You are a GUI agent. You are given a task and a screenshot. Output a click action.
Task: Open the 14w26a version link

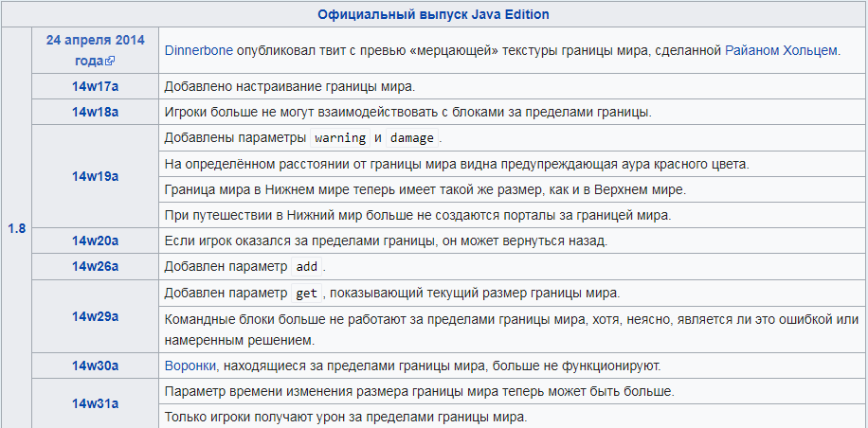click(x=95, y=266)
